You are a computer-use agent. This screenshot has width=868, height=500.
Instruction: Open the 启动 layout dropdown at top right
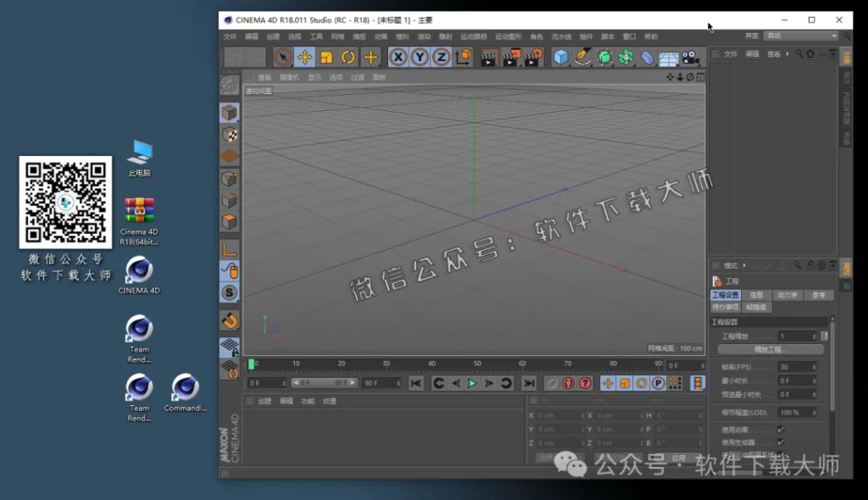coord(801,36)
